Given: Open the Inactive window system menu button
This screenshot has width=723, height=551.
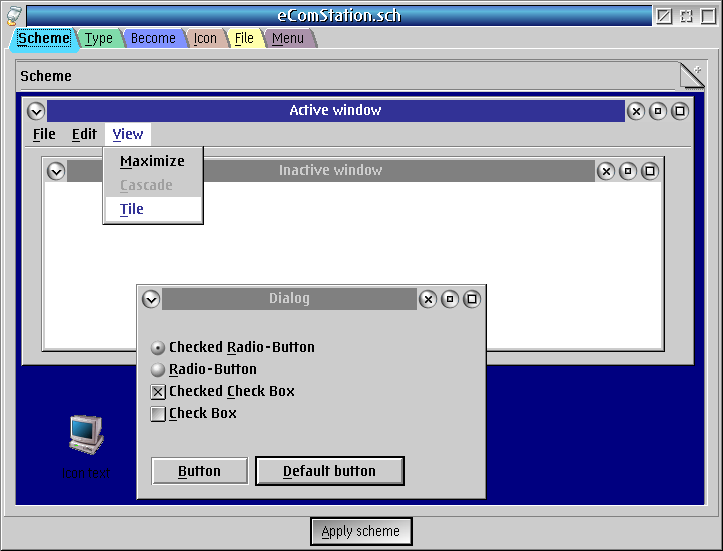Looking at the screenshot, I should pyautogui.click(x=56, y=172).
